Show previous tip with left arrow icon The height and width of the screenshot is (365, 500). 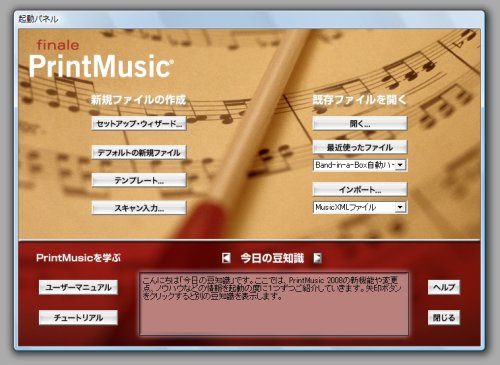click(226, 258)
